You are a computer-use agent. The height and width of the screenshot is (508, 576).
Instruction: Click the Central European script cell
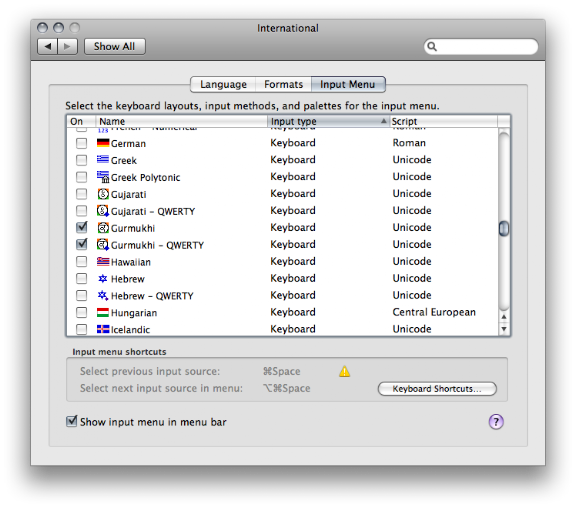434,312
